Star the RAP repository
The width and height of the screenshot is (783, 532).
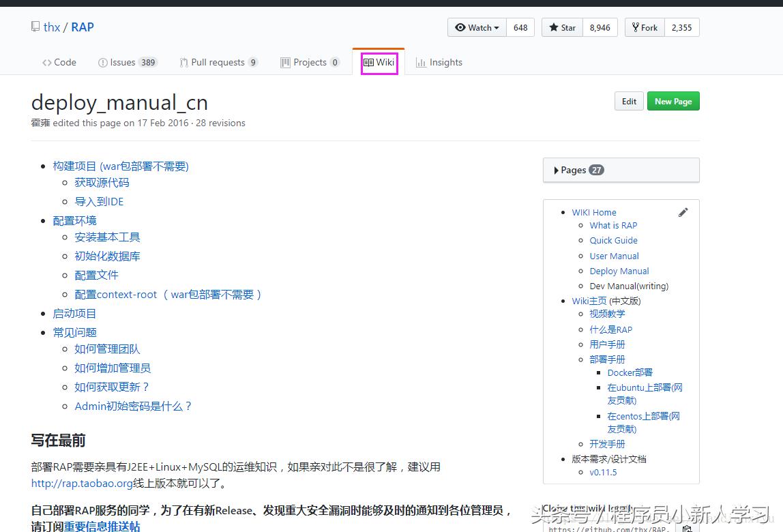click(x=562, y=27)
